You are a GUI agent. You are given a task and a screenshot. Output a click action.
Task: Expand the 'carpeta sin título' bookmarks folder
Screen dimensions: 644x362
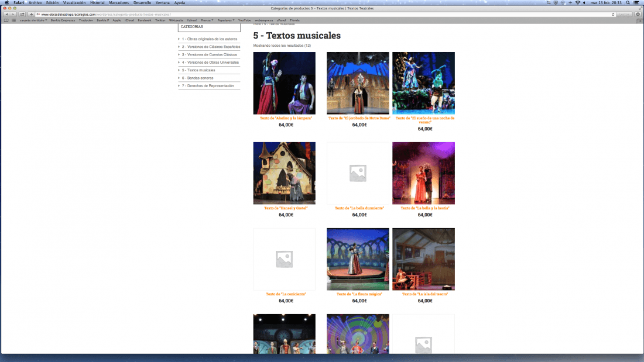click(x=33, y=20)
